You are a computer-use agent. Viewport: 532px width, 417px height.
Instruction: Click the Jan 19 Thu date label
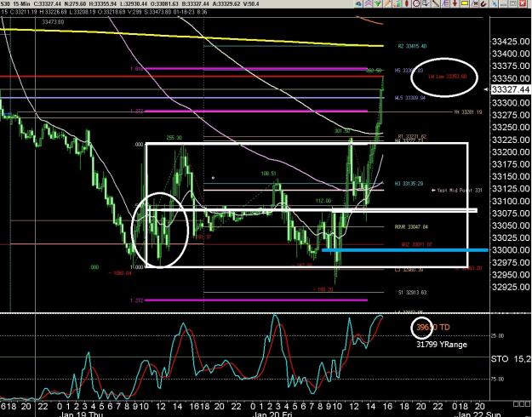[81, 414]
